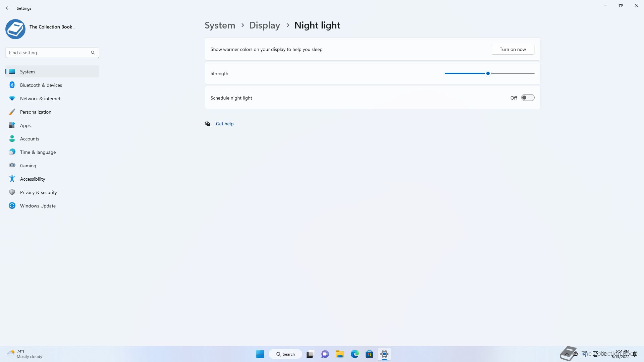Click the Strength slider track
The image size is (644, 362).
click(x=513, y=73)
